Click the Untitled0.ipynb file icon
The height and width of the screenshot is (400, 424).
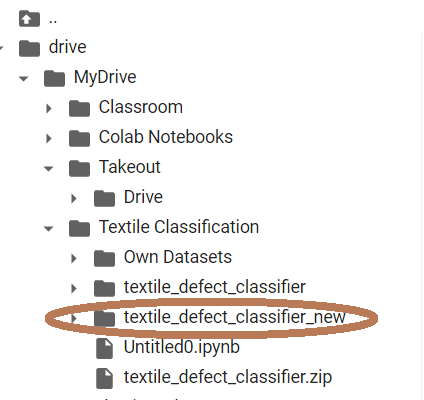104,348
